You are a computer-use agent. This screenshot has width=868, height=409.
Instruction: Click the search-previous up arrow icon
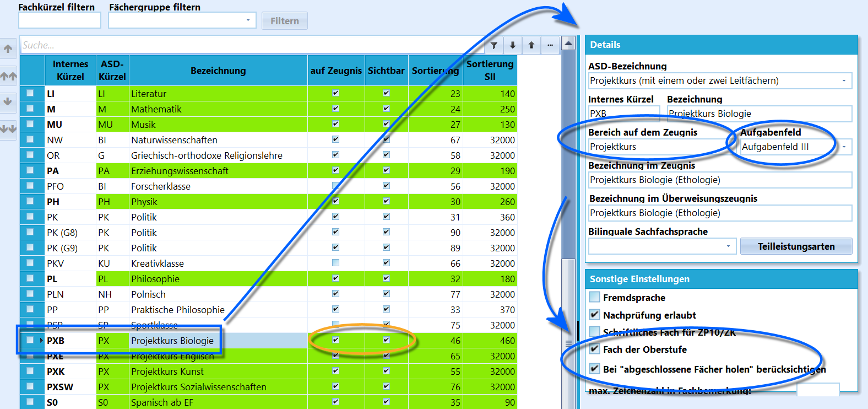coord(531,45)
